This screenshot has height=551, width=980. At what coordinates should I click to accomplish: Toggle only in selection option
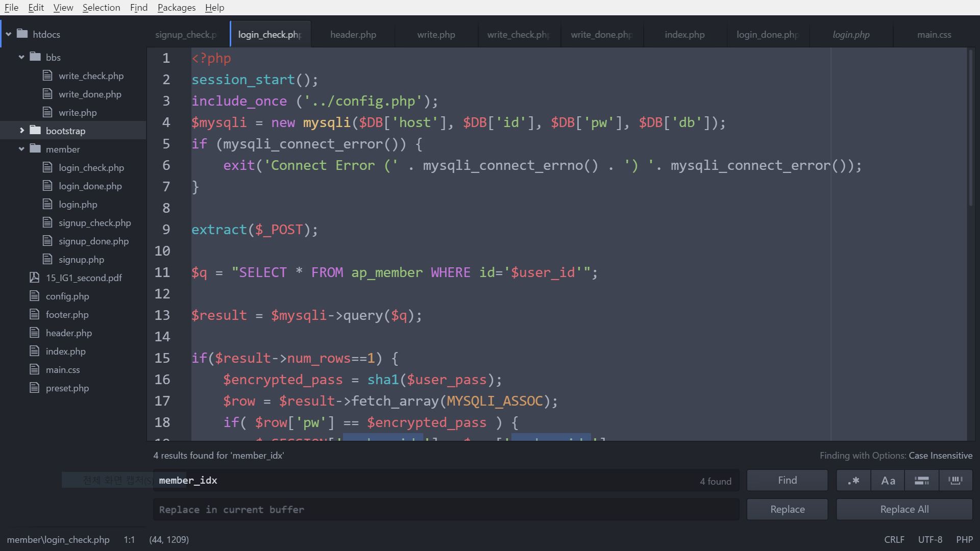click(x=921, y=481)
